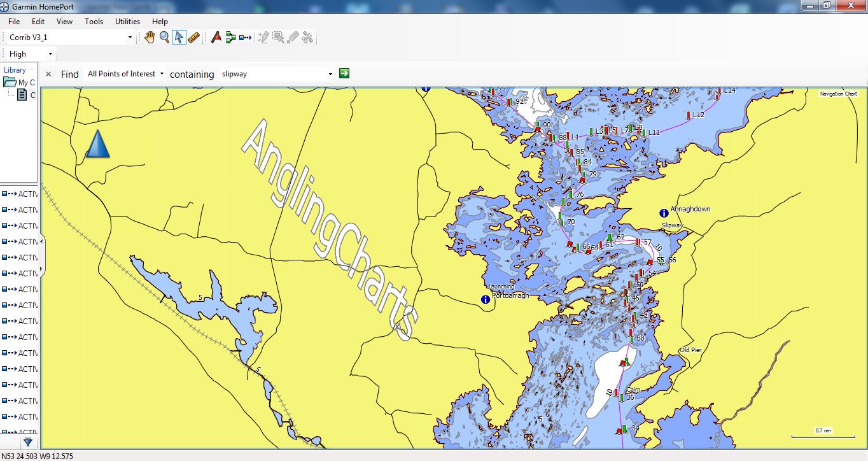Close the Find bar with X
This screenshot has height=461, width=868.
coord(48,74)
